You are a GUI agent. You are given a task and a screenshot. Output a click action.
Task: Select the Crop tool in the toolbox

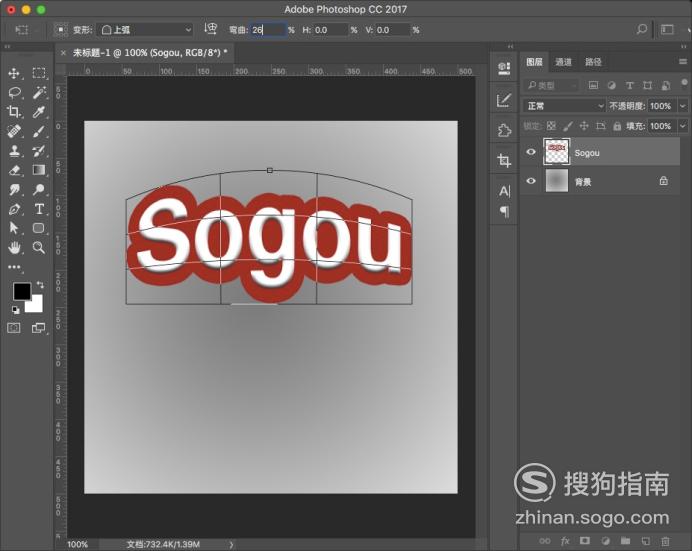[14, 112]
